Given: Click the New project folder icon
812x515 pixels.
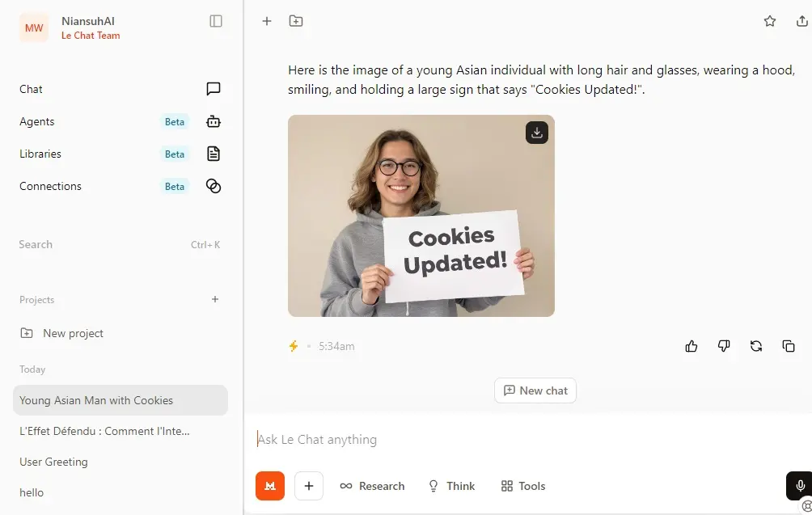Looking at the screenshot, I should [x=27, y=333].
